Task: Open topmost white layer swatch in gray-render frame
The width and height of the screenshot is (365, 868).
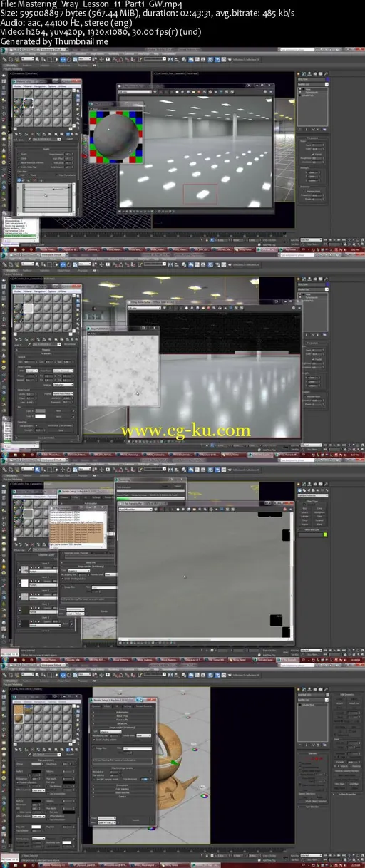Action: pyautogui.click(x=24, y=583)
